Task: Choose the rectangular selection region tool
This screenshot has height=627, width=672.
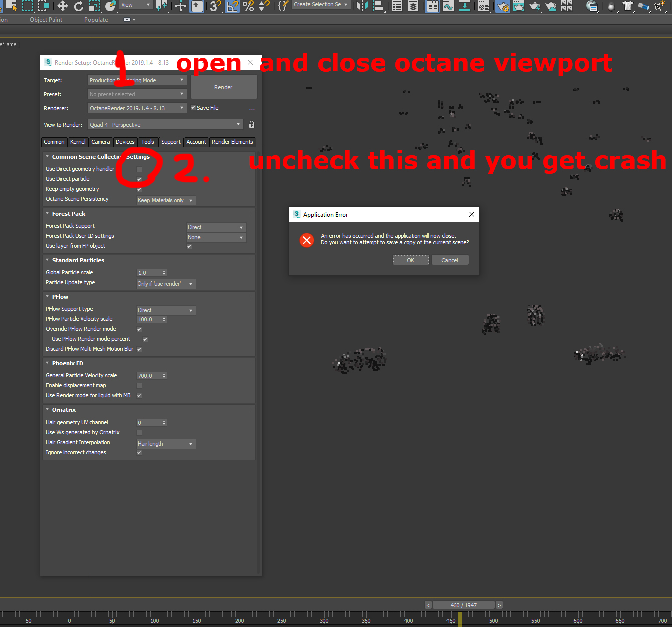Action: (28, 6)
